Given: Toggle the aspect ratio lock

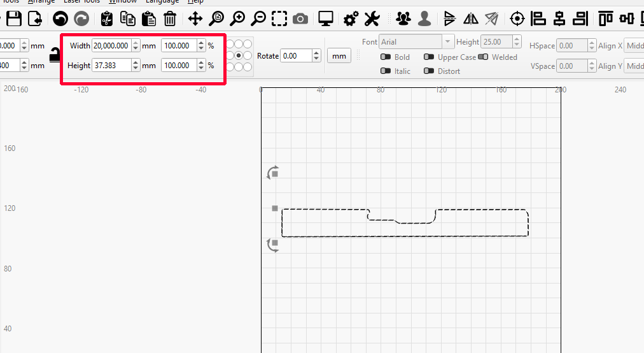Looking at the screenshot, I should (54, 55).
